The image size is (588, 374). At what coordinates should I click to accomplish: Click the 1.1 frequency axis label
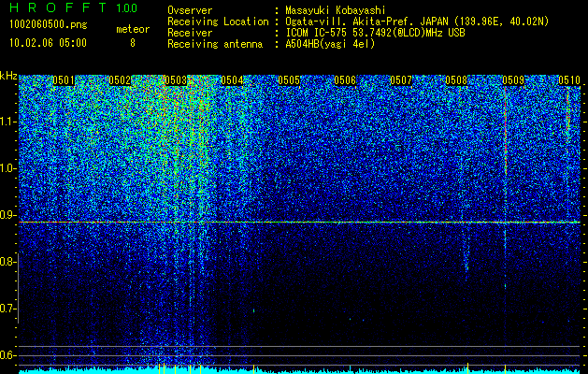pyautogui.click(x=7, y=122)
